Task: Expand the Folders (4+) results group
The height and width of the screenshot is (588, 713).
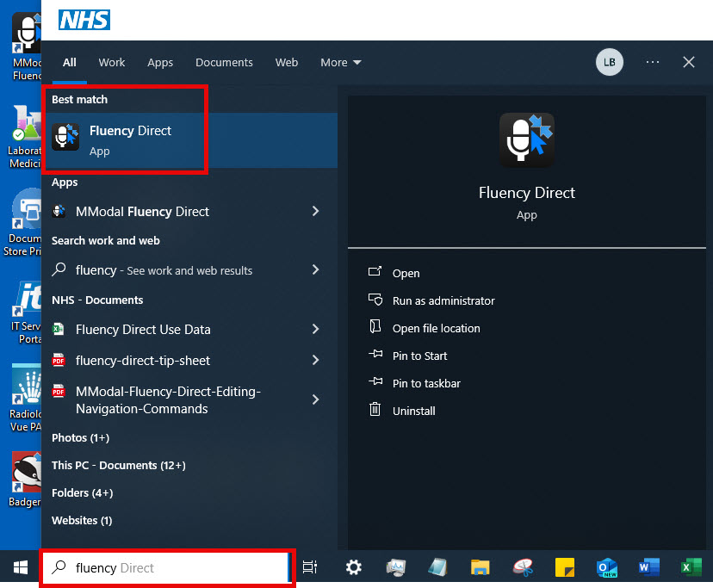Action: coord(83,493)
